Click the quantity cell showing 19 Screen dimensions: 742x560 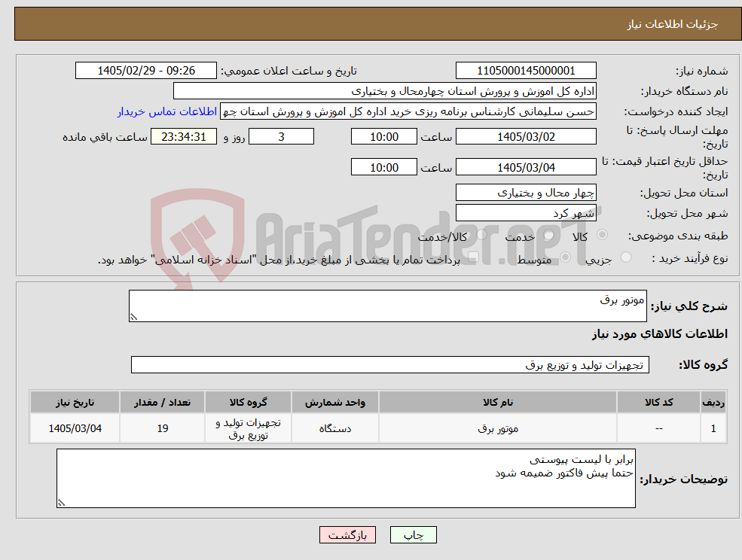click(x=162, y=428)
